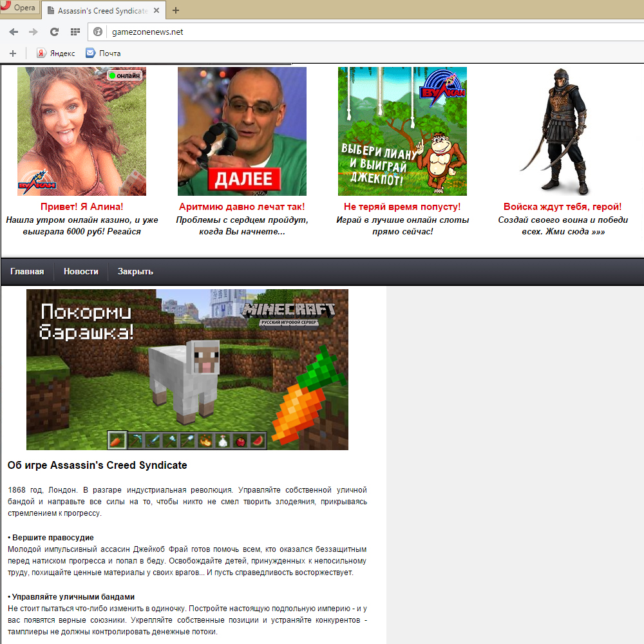This screenshot has width=644, height=644.
Task: Open the Алина casino ad image
Action: [x=82, y=131]
